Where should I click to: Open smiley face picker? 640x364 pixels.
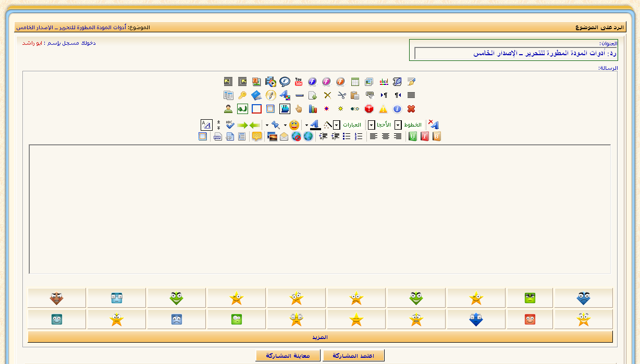(x=294, y=125)
